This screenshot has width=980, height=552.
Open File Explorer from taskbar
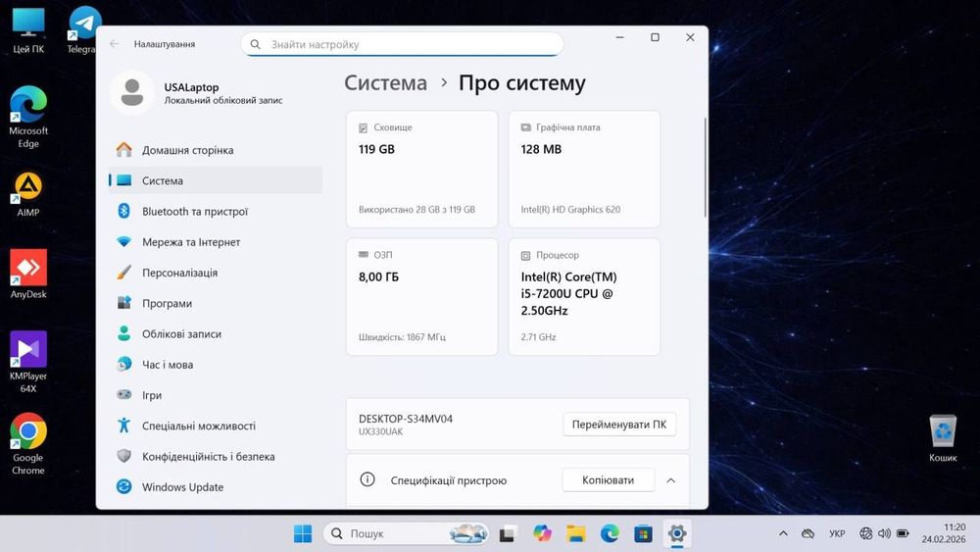(x=575, y=533)
